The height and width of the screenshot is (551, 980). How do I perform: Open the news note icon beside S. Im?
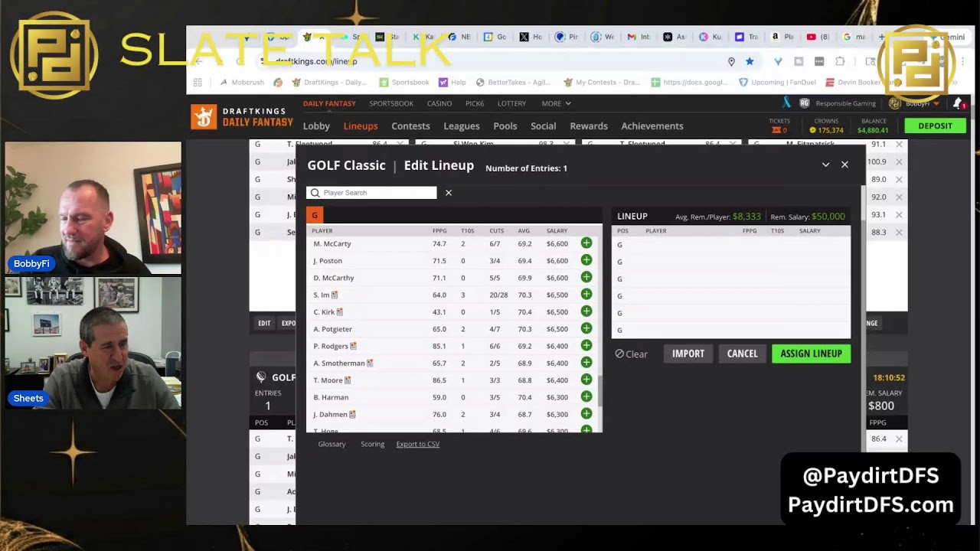point(335,295)
